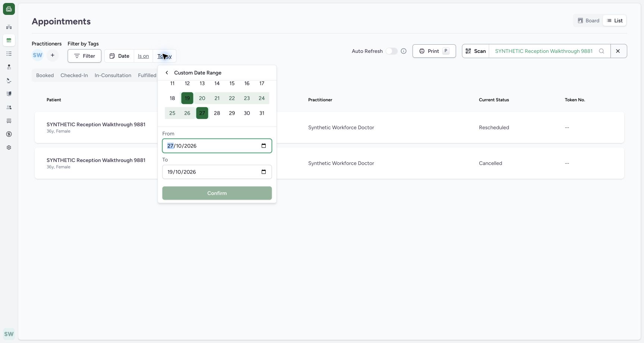Select the Booked status tab
Viewport: 644px width, 343px height.
45,75
